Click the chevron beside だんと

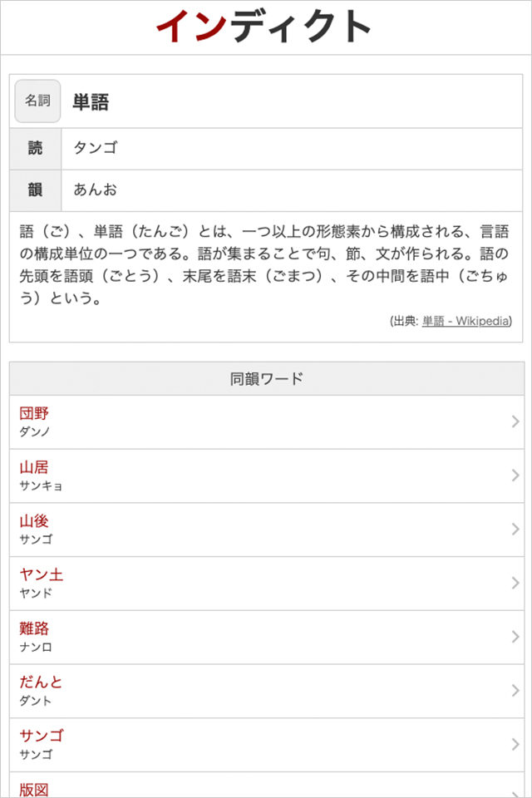515,691
